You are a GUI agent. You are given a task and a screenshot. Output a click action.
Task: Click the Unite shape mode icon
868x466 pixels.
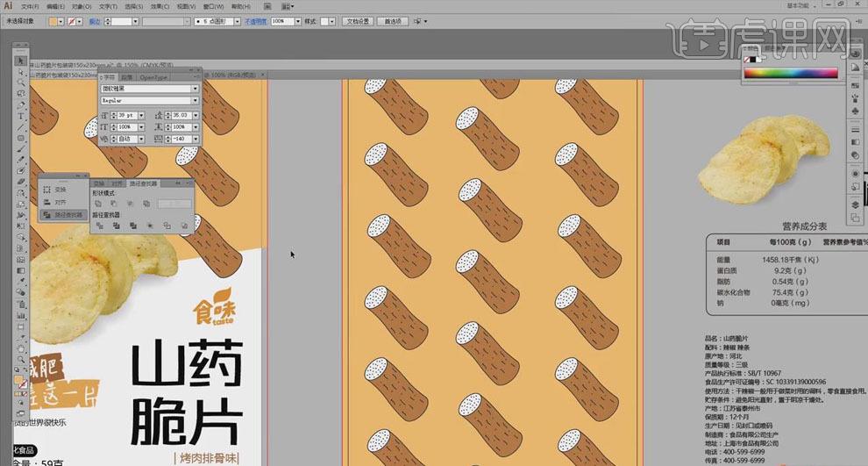pyautogui.click(x=98, y=204)
